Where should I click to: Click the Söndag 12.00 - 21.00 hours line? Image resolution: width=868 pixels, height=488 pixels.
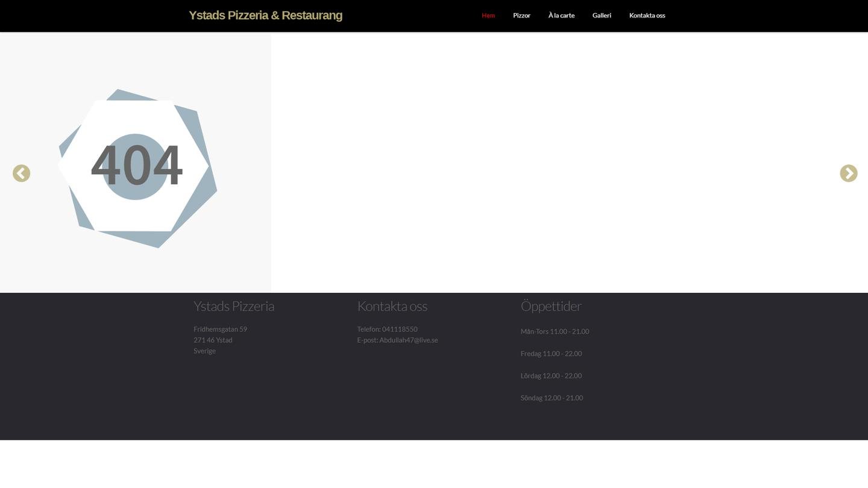552,398
